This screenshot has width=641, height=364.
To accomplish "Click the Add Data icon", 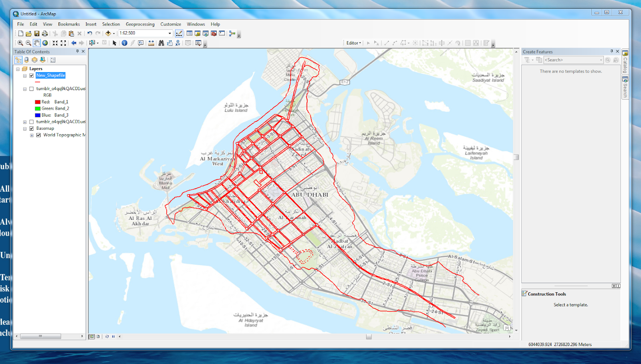I will pos(108,33).
